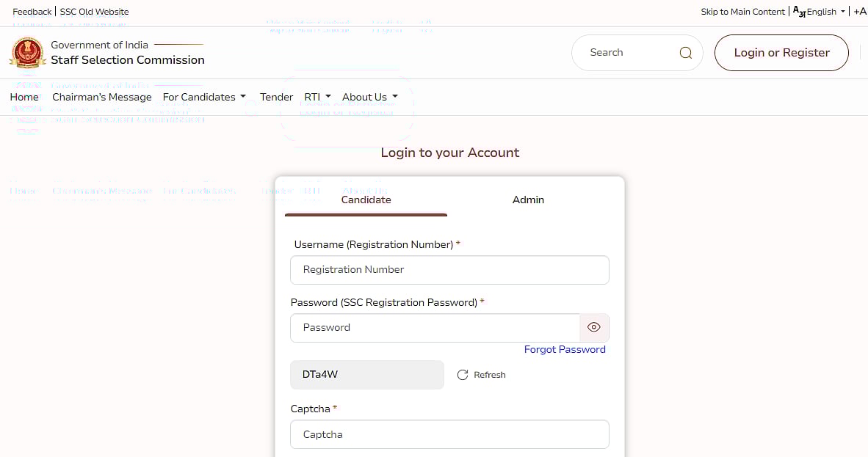Go to the Tender menu item
The width and height of the screenshot is (868, 457).
[x=276, y=97]
